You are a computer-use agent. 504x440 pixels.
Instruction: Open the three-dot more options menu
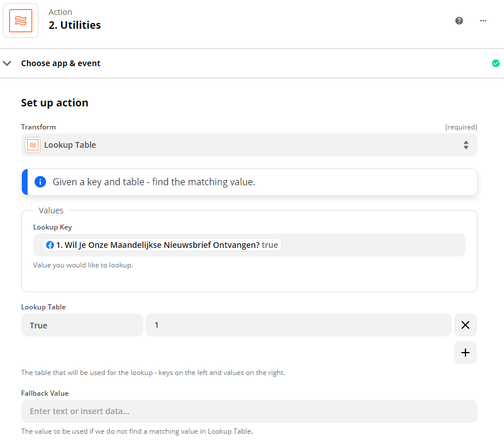click(x=483, y=21)
